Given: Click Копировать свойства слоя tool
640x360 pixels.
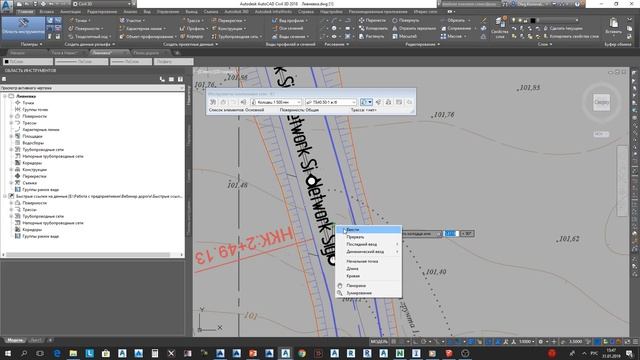Looking at the screenshot, I should tap(571, 36).
